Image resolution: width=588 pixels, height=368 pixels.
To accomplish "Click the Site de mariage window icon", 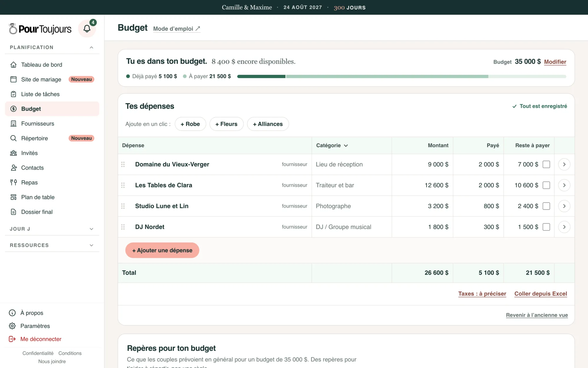I will point(14,79).
